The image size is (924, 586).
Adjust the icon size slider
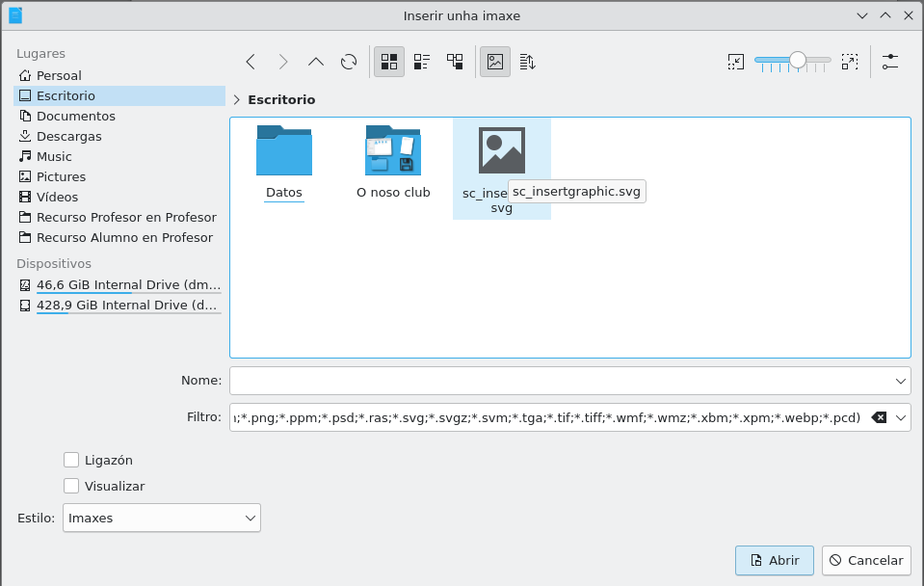(793, 62)
